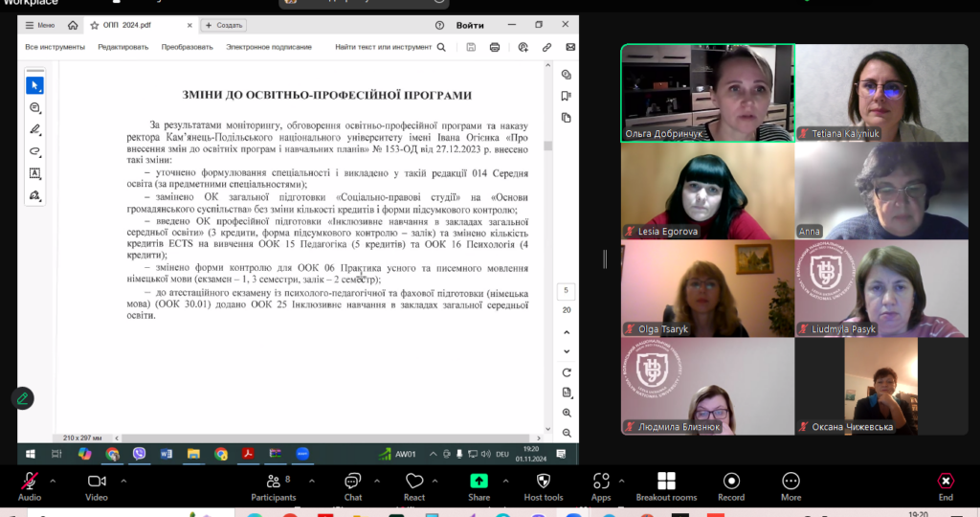This screenshot has height=517, width=980.
Task: Select the highlighter draw tool in Acrobat
Action: click(x=35, y=129)
